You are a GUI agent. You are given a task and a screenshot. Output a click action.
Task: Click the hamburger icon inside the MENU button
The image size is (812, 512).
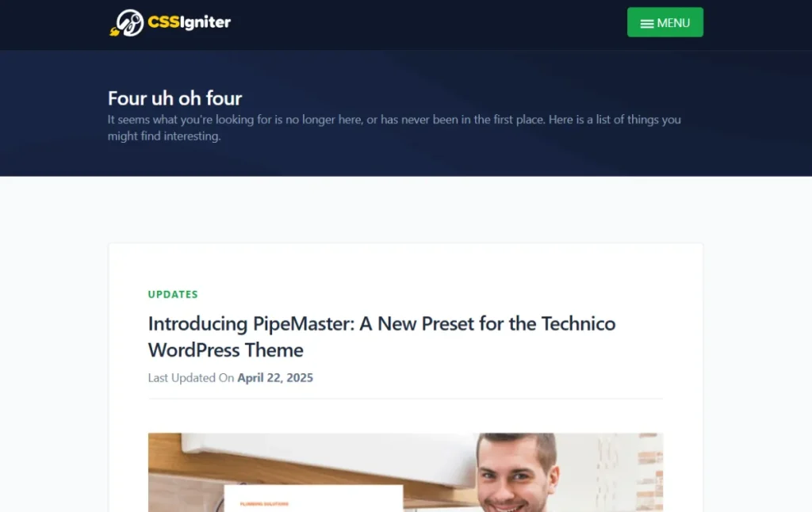click(x=647, y=24)
